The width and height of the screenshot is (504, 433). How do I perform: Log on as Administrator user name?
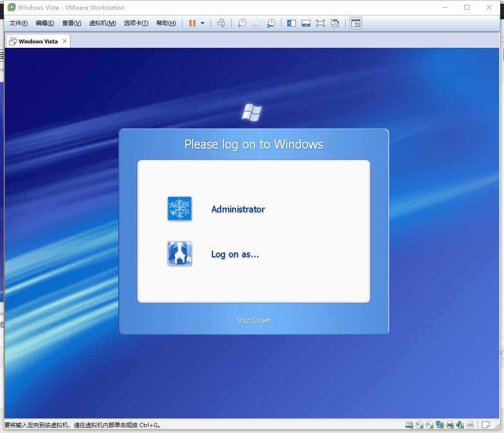(238, 210)
